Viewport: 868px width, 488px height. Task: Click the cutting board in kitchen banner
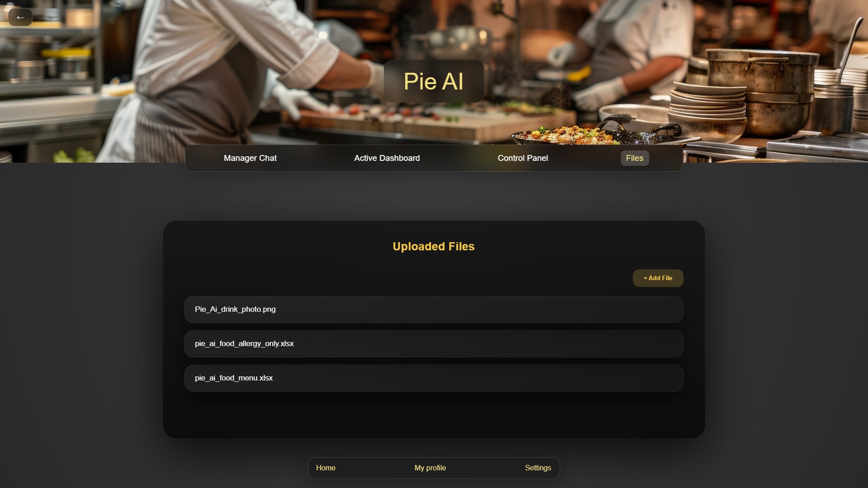pyautogui.click(x=407, y=124)
